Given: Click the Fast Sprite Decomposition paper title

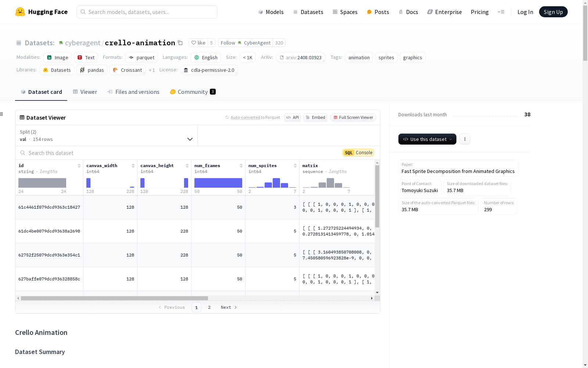Looking at the screenshot, I should (458, 171).
